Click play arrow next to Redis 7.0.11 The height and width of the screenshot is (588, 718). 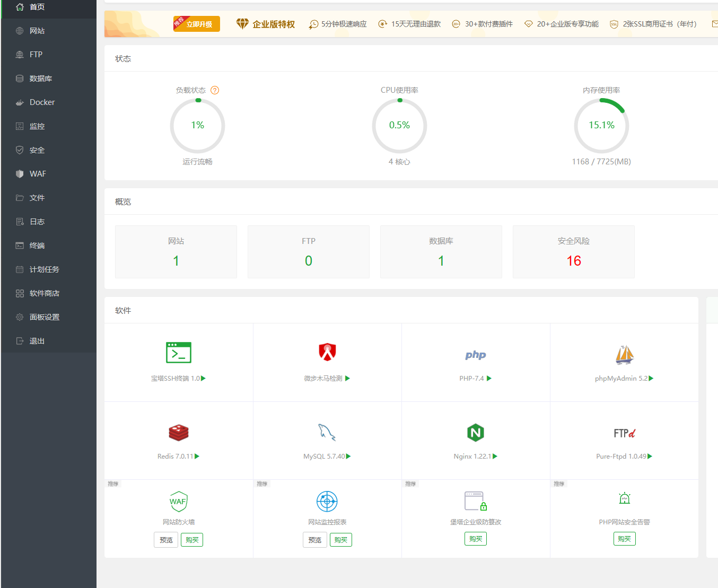[197, 456]
